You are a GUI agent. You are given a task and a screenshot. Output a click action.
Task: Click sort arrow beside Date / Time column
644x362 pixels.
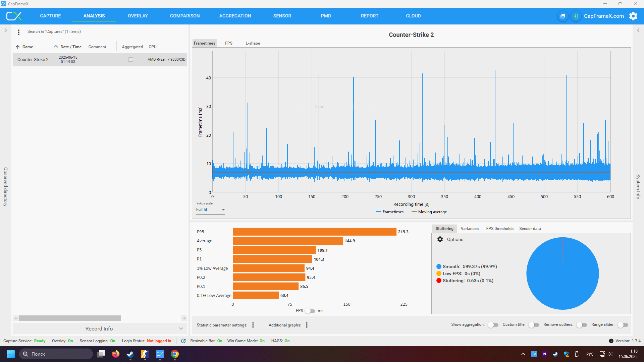click(x=56, y=47)
